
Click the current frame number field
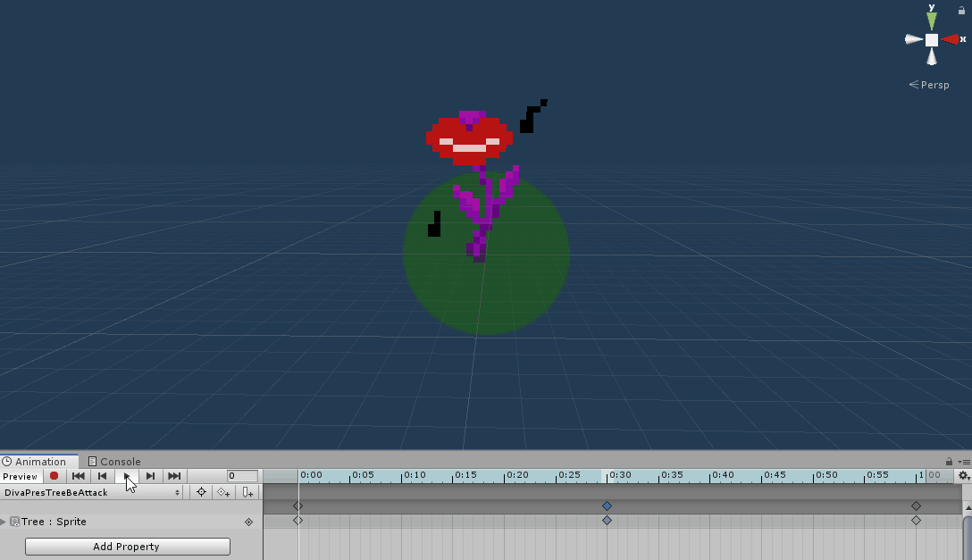(242, 476)
